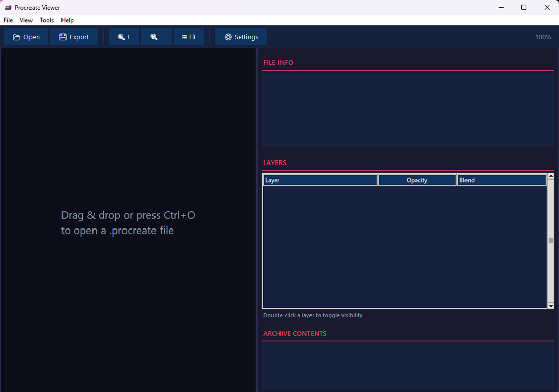Open a .procreate file using the Open folder icon
Screen dimensions: 559x392
pos(16,36)
